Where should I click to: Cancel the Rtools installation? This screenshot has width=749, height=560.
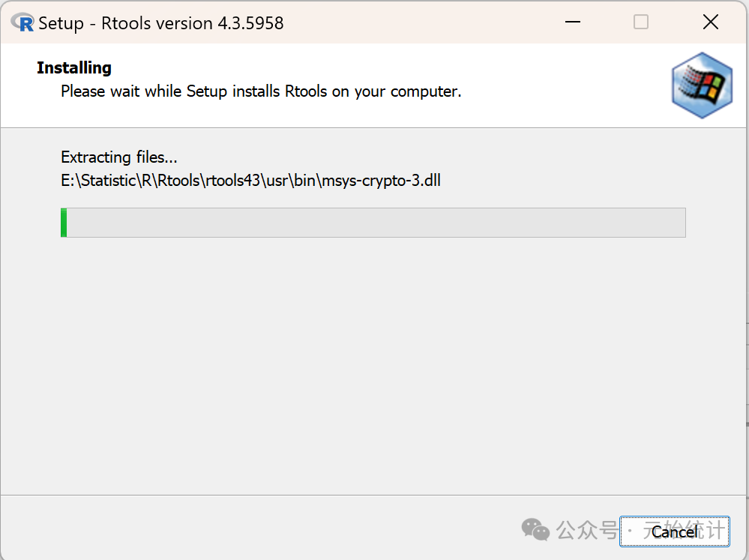click(674, 532)
